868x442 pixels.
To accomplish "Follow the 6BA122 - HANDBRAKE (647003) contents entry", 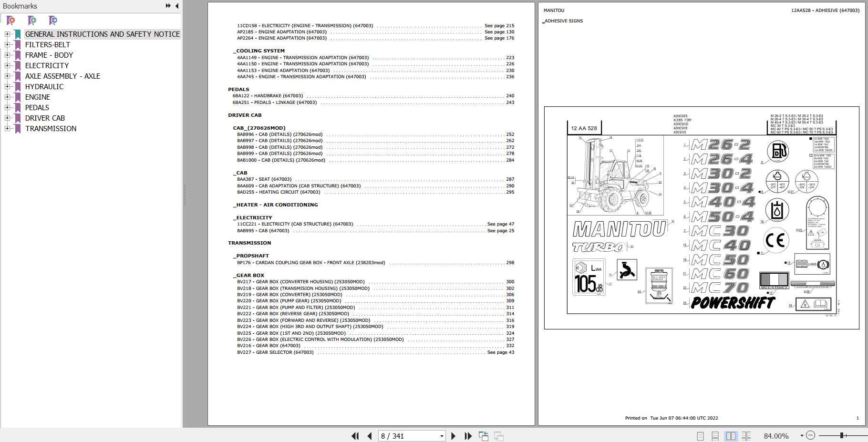I will point(373,96).
